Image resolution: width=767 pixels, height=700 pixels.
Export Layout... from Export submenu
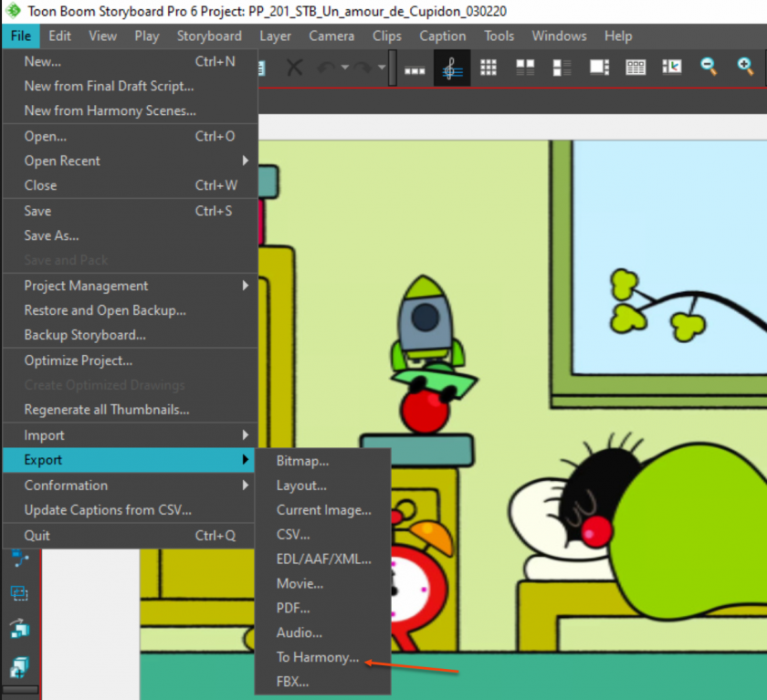pyautogui.click(x=323, y=486)
